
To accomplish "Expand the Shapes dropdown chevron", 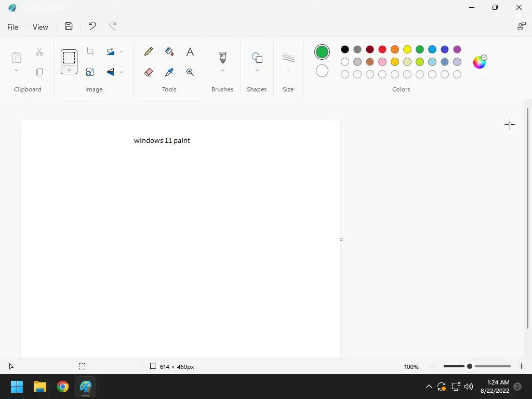I will click(257, 70).
